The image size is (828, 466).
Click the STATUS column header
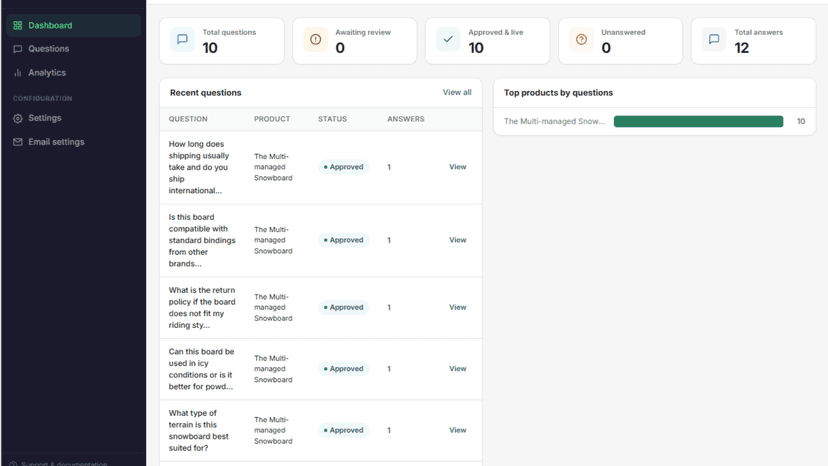coord(332,119)
